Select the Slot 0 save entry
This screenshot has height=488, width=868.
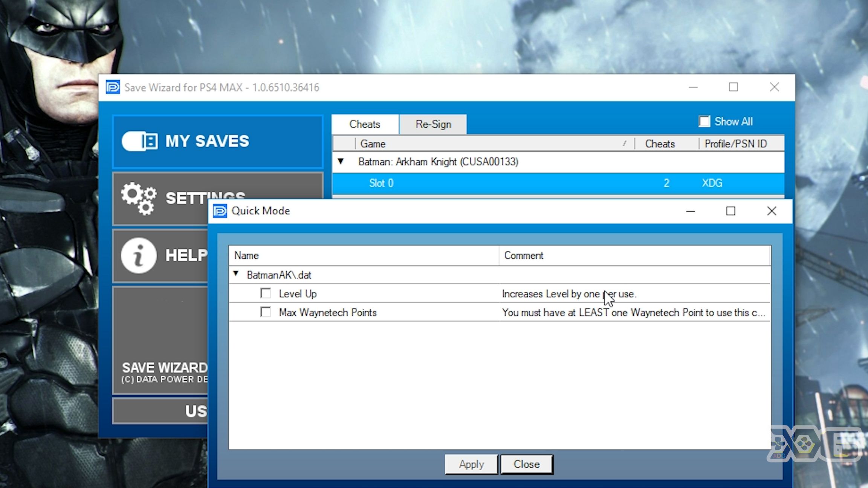click(382, 183)
